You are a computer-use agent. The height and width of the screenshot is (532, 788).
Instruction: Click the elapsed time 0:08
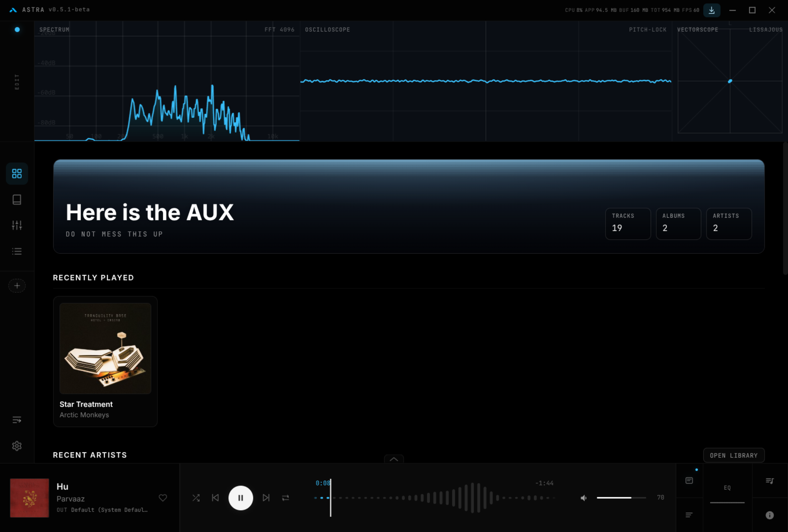(323, 483)
